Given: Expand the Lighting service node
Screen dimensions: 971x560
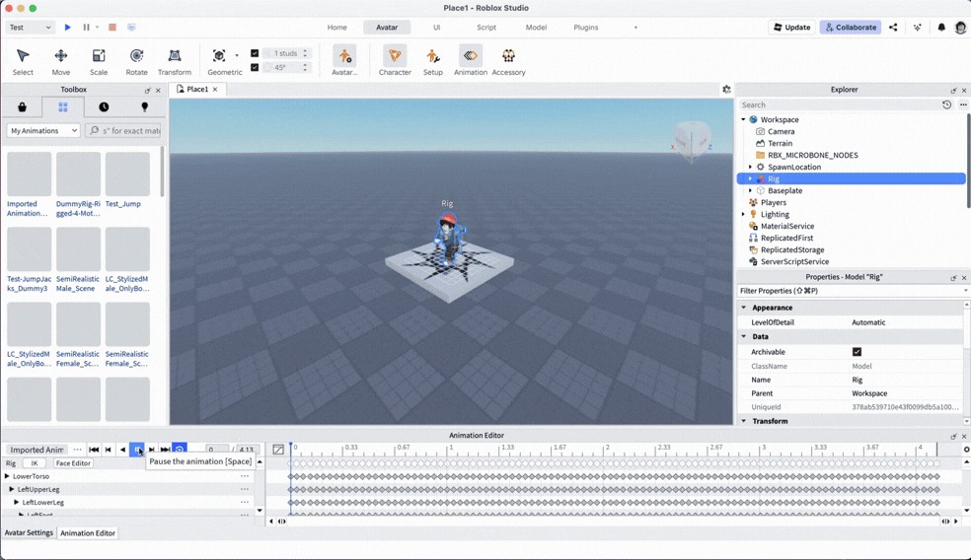Looking at the screenshot, I should (x=743, y=214).
